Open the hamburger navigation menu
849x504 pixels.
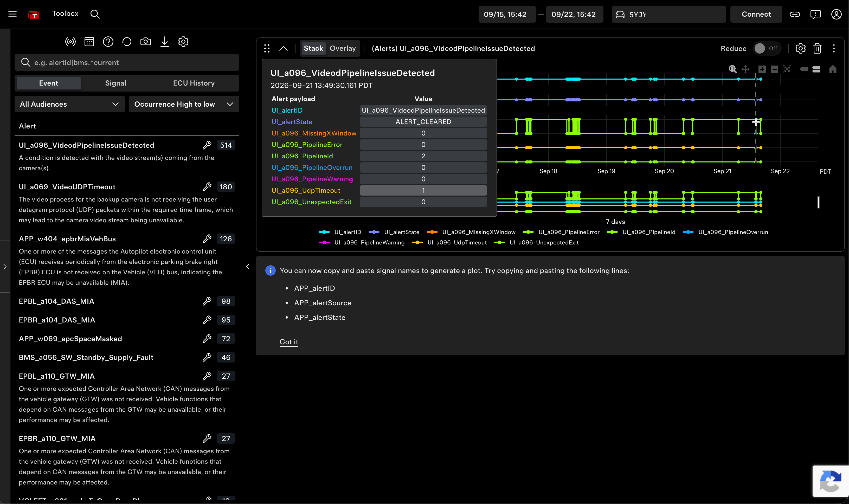12,14
